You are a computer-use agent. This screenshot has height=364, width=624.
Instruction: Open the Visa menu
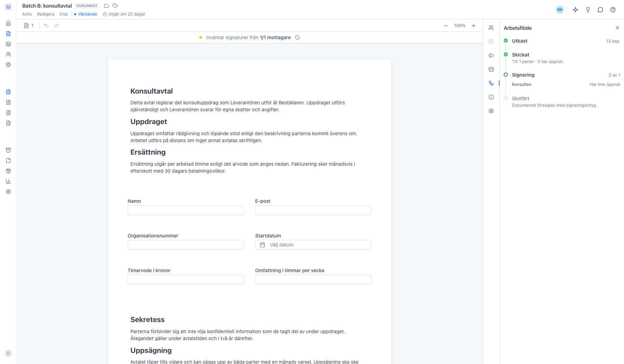[x=63, y=14]
